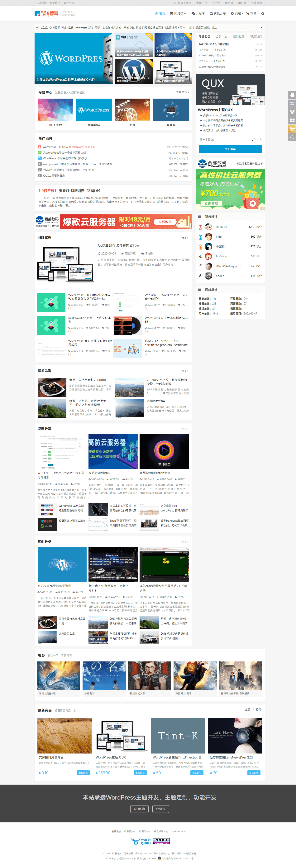Image resolution: width=296 pixels, height=868 pixels.
Task: Close the announcement bar with X
Action: 261,28
